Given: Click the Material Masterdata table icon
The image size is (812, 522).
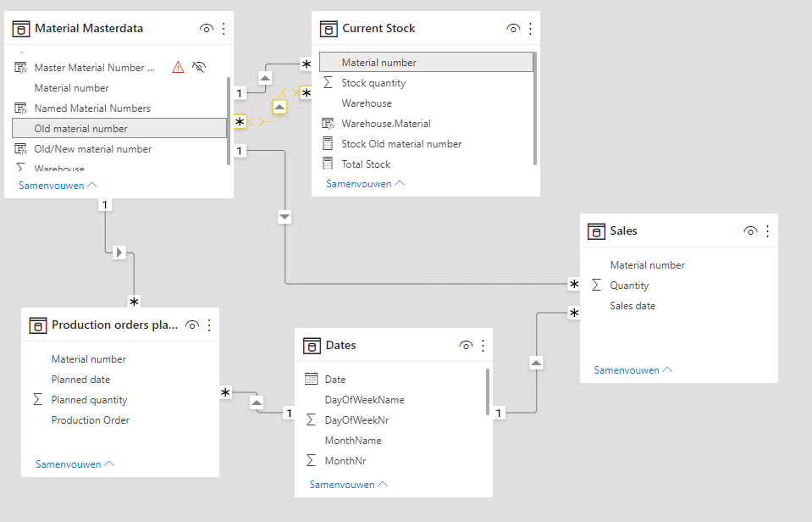Looking at the screenshot, I should click(x=20, y=29).
